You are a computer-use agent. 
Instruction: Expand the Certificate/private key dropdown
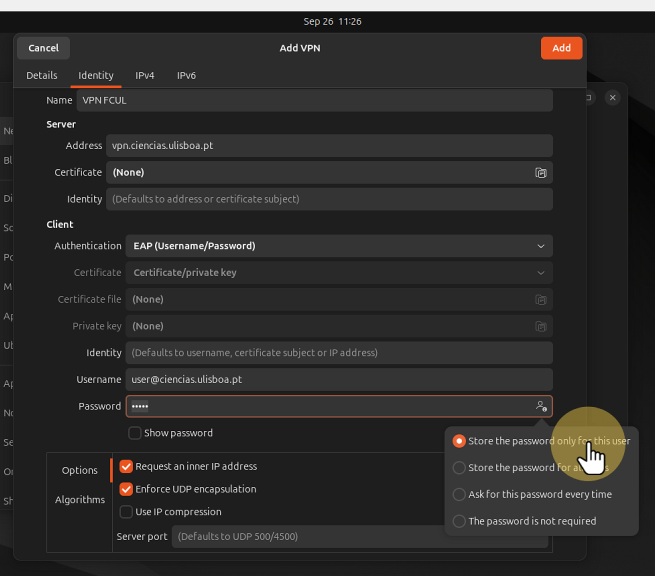[x=339, y=273]
